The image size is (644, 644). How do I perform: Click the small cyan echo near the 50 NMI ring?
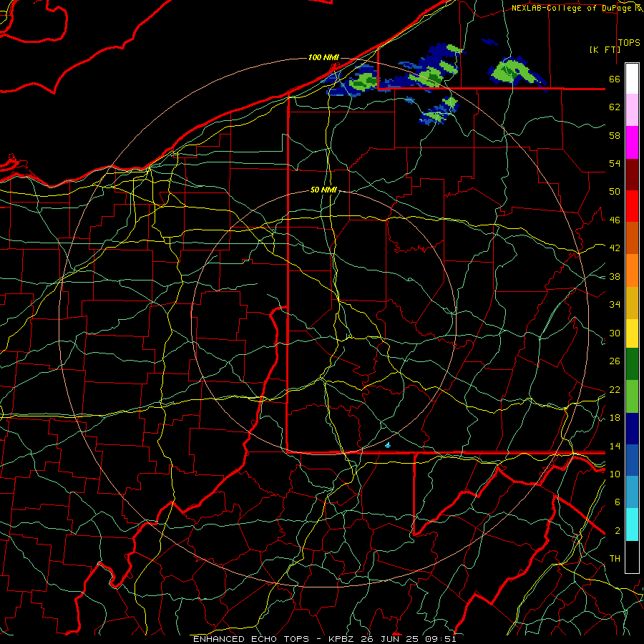(388, 445)
